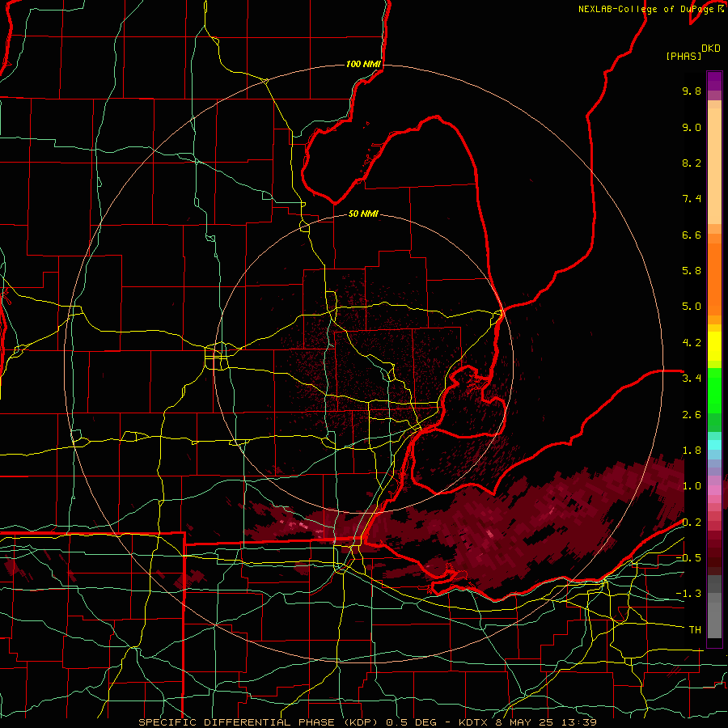728x728 pixels.
Task: Click the 0.2 color scale value
Action: [x=692, y=523]
